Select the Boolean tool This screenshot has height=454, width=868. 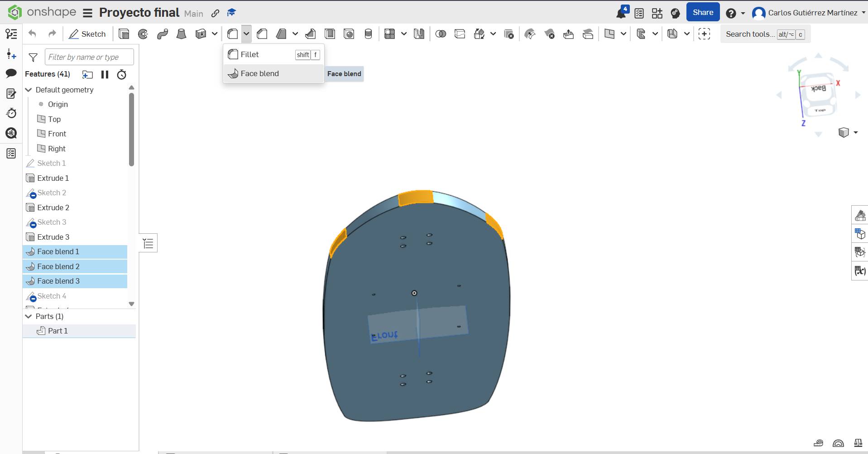[x=441, y=34]
